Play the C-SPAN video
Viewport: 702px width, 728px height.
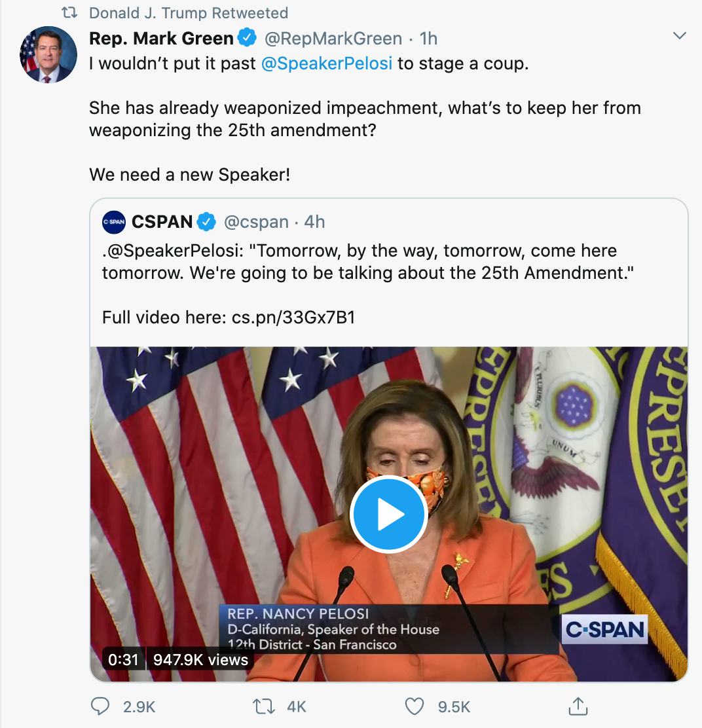[x=389, y=515]
